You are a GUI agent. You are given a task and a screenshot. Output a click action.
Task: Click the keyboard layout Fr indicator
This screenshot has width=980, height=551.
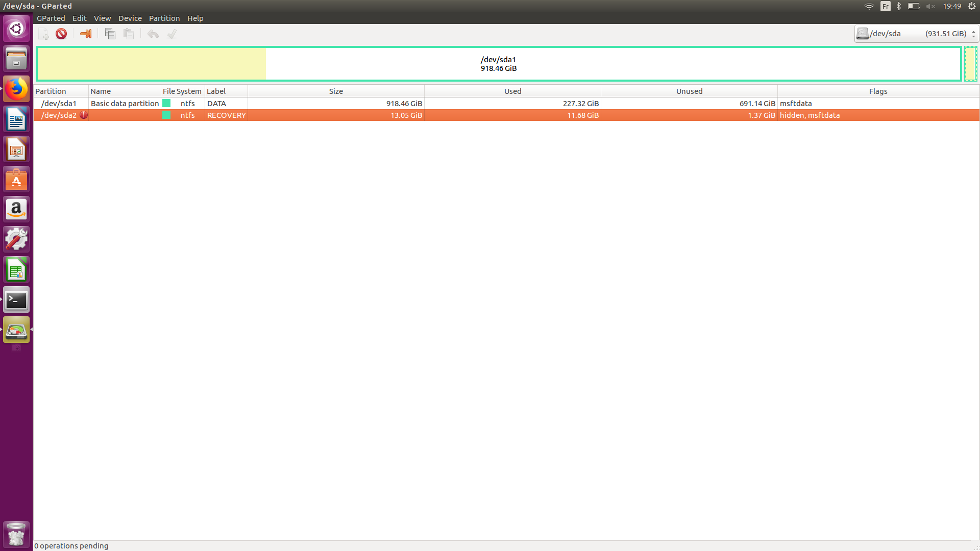click(x=885, y=7)
